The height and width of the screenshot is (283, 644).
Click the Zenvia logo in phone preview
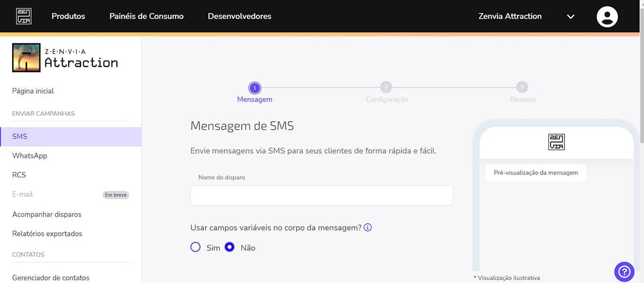pyautogui.click(x=557, y=142)
